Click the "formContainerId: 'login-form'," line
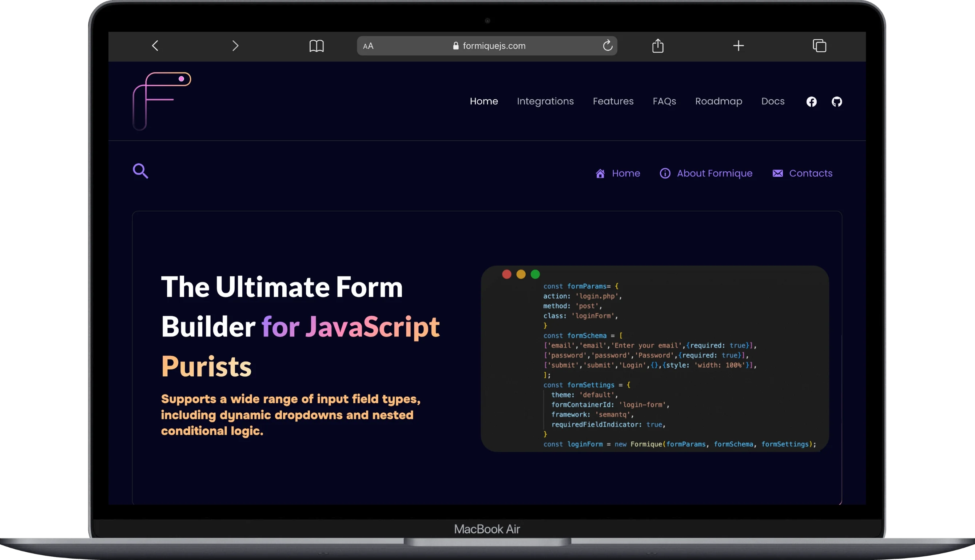The height and width of the screenshot is (560, 975). [610, 405]
